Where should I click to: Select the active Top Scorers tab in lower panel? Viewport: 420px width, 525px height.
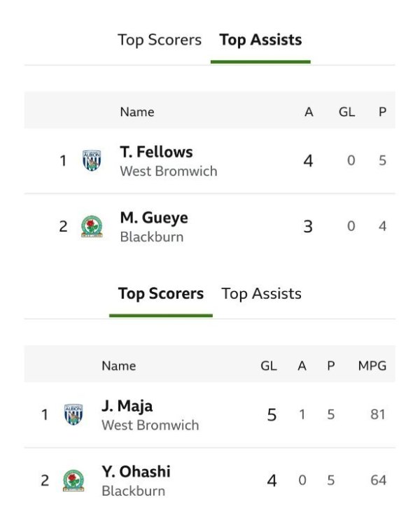pyautogui.click(x=161, y=293)
